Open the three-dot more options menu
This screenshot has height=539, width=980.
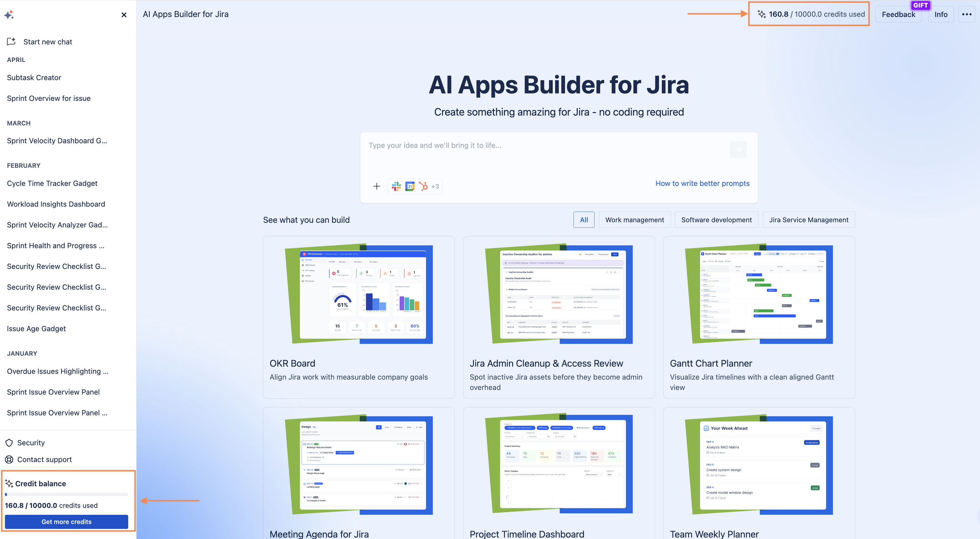tap(967, 14)
